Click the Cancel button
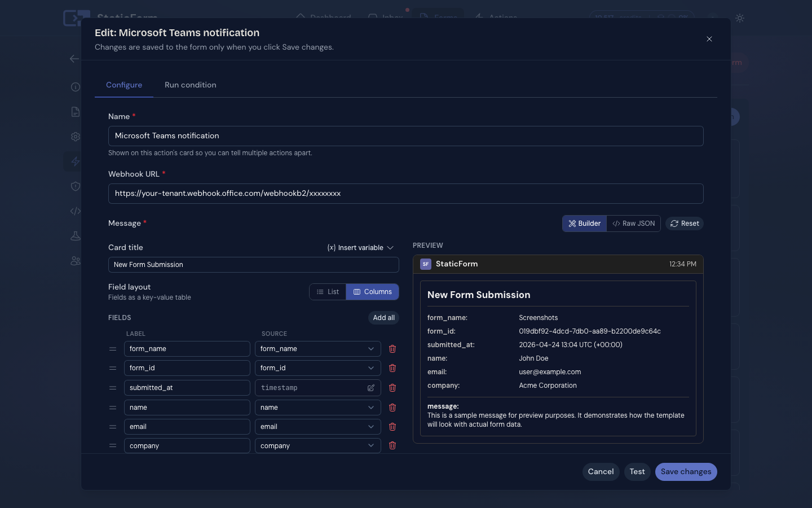 [x=601, y=472]
